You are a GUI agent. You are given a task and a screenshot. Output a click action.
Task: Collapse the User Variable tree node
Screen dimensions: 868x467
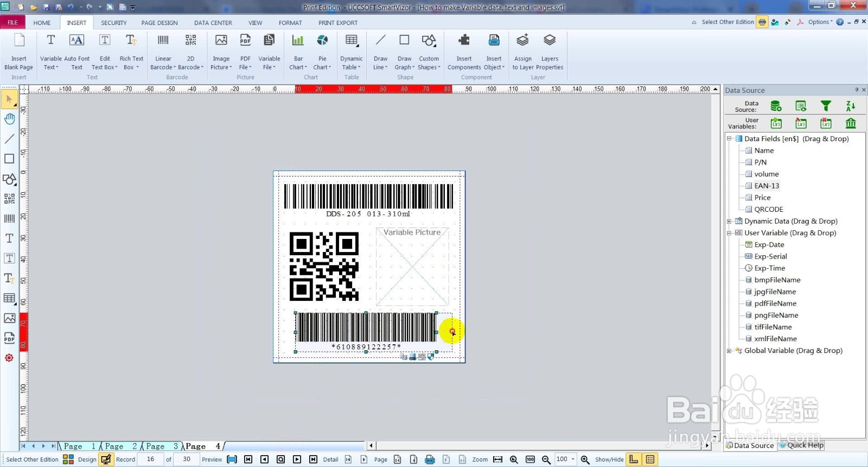click(730, 233)
